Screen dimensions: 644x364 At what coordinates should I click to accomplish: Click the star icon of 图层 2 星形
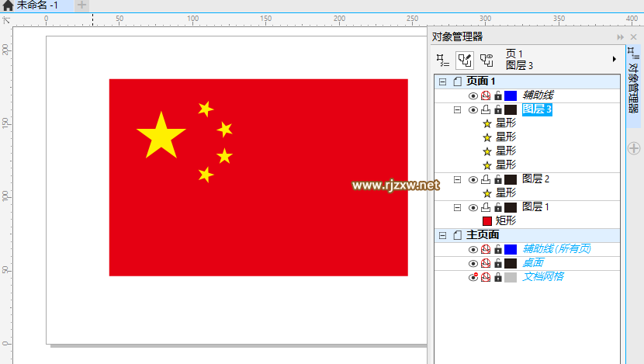[487, 193]
